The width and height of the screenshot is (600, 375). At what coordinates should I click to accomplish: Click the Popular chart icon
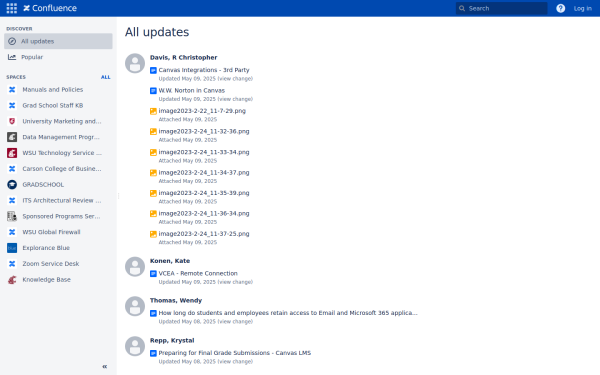[12, 57]
